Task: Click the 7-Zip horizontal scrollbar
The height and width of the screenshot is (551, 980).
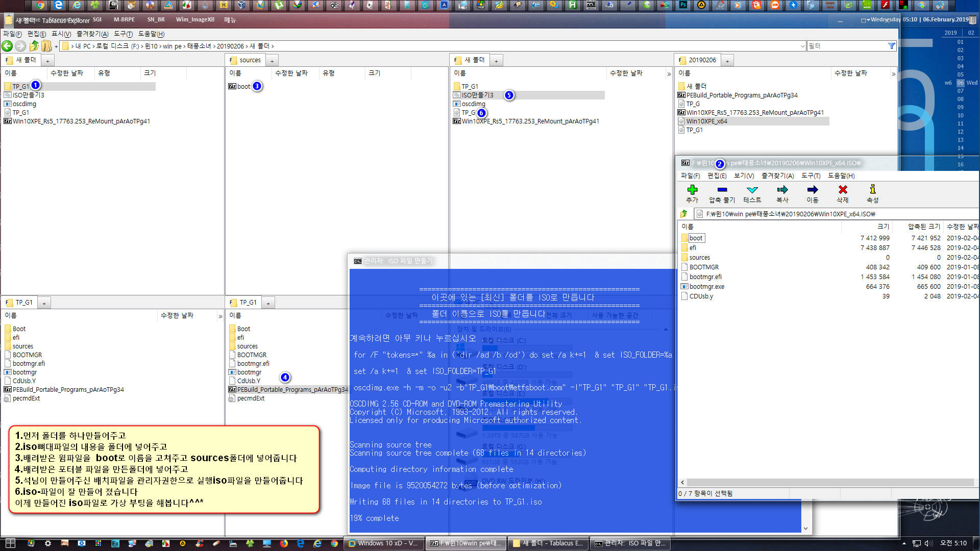Action: [830, 482]
